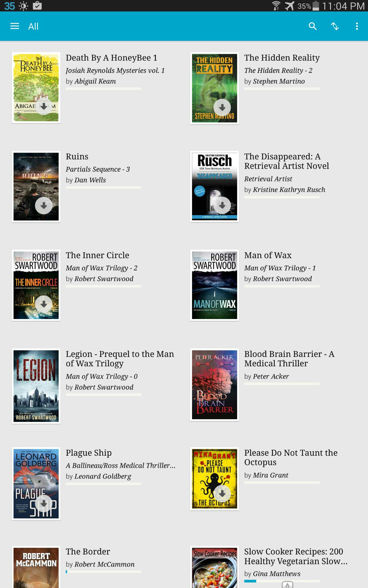
Task: Open Blood Brain Barrier title
Action: pyautogui.click(x=289, y=359)
